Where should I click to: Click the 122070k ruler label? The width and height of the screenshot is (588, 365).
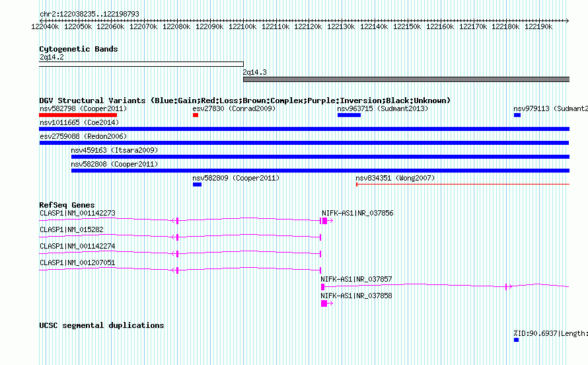pyautogui.click(x=143, y=26)
